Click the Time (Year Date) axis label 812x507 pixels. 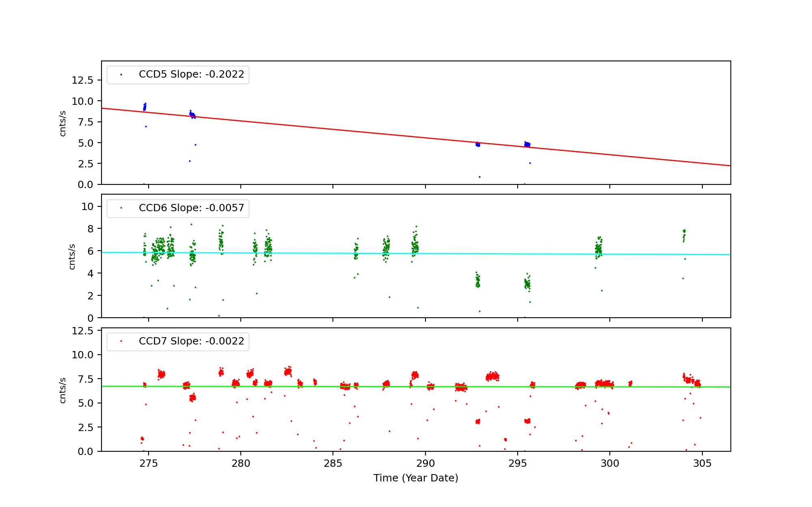tap(416, 478)
